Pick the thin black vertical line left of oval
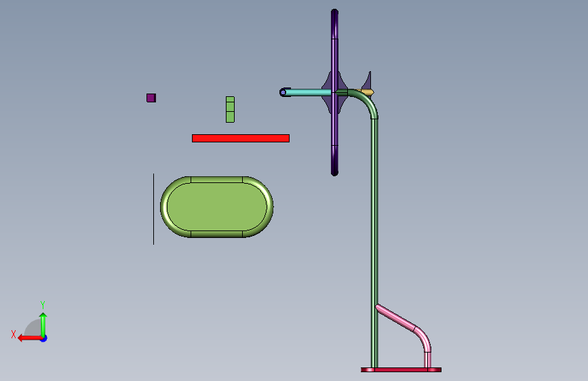Screen dimensions: 588x381 (153, 209)
